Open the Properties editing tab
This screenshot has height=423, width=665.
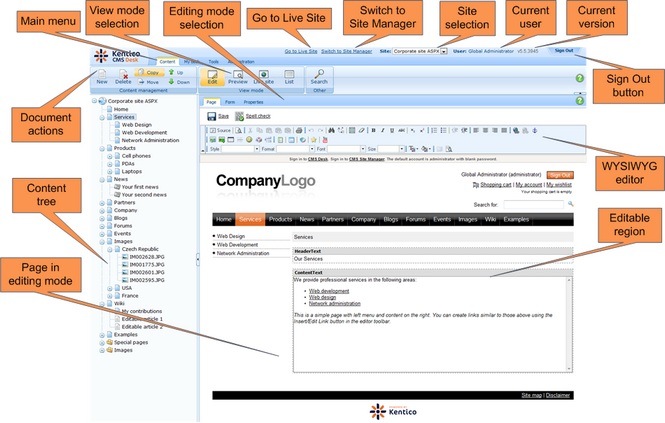(x=253, y=102)
